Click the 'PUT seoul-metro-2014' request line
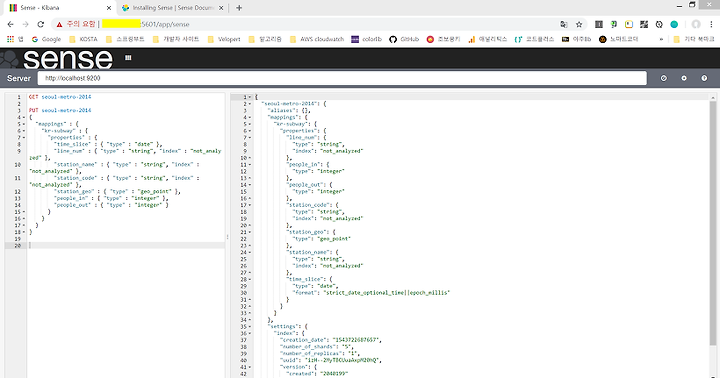Viewport: 720px width, 378px height. click(60, 110)
